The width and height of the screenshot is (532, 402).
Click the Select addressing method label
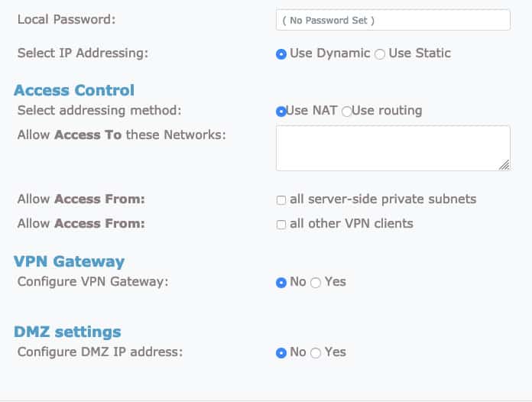pos(99,110)
